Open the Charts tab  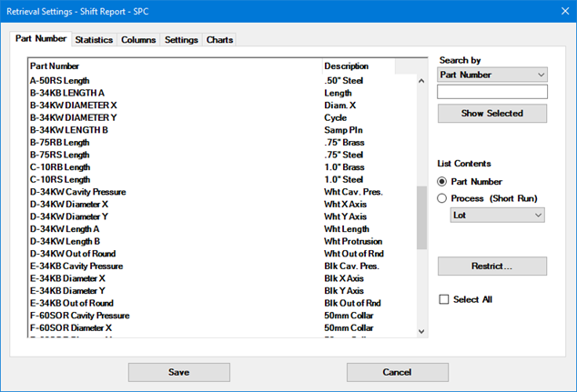tap(219, 40)
